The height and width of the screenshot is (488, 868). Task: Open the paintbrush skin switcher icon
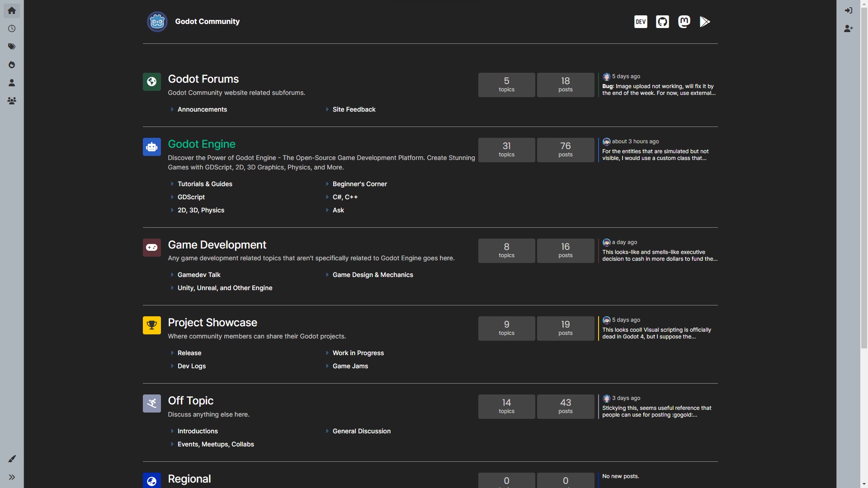click(12, 459)
